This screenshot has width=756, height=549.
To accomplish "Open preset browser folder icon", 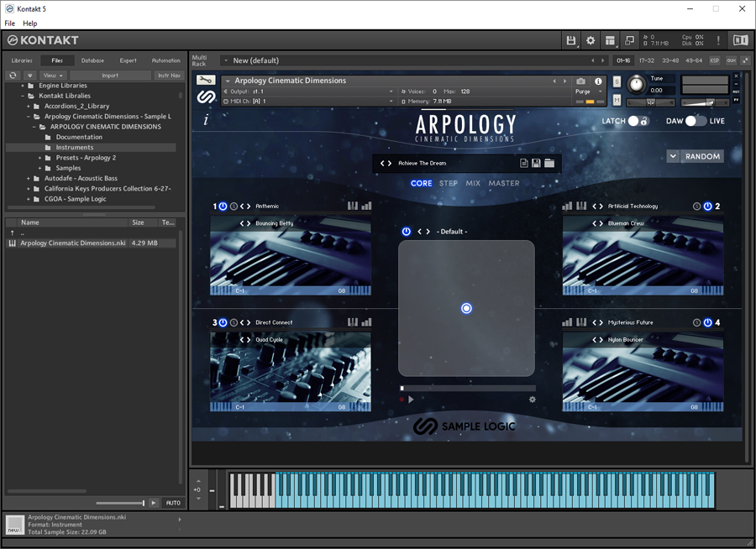I will [549, 164].
